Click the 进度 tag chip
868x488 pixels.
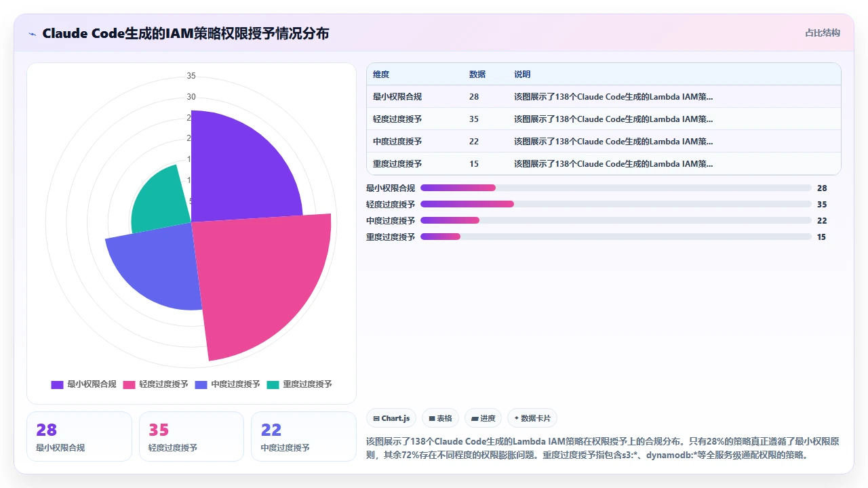[x=483, y=418]
